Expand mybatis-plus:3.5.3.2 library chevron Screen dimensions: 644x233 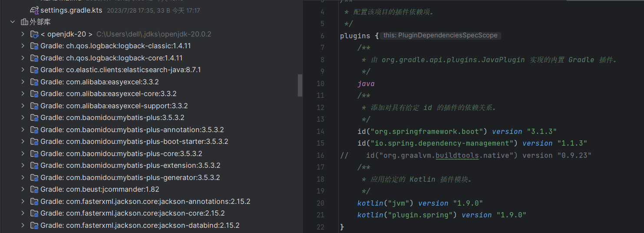23,117
